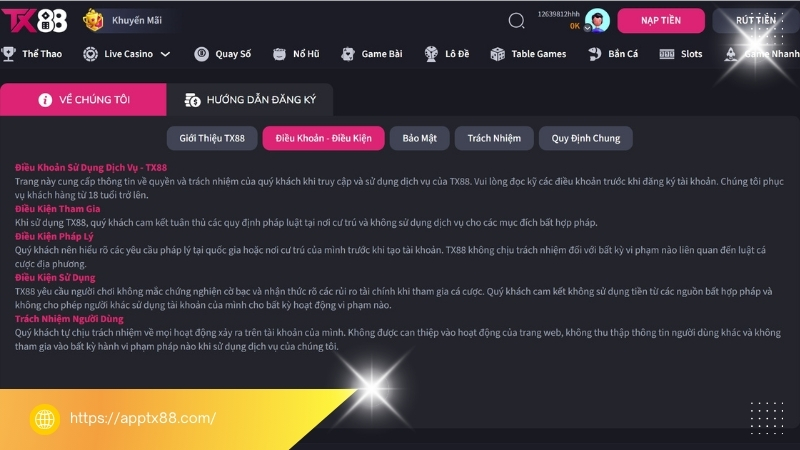Open the Bảo Mật section
The height and width of the screenshot is (450, 800).
click(419, 138)
